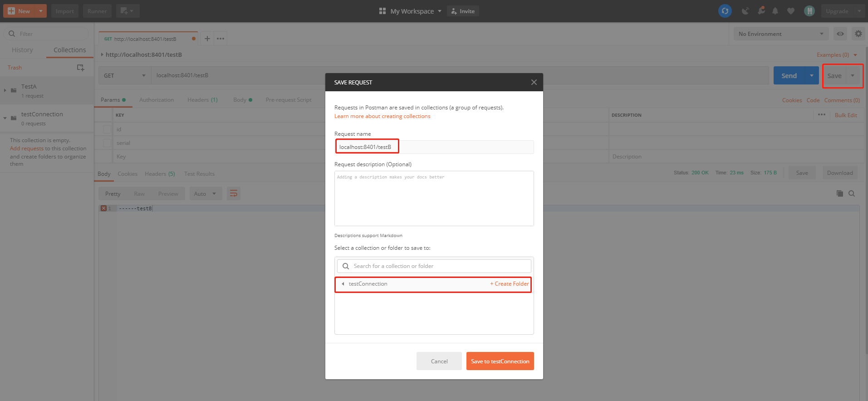This screenshot has width=868, height=401.
Task: Switch to the Collections tab
Action: coord(69,50)
